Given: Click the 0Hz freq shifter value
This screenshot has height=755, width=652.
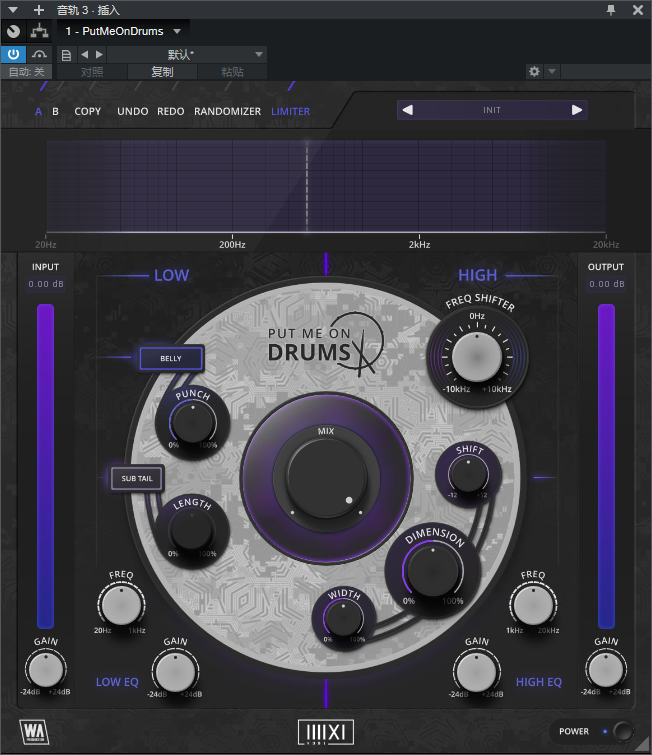Looking at the screenshot, I should tap(477, 316).
